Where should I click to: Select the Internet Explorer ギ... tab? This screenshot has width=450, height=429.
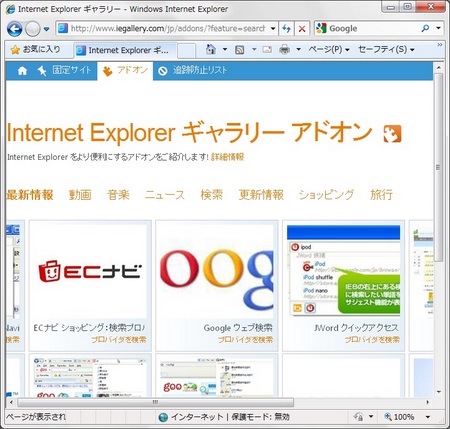125,50
